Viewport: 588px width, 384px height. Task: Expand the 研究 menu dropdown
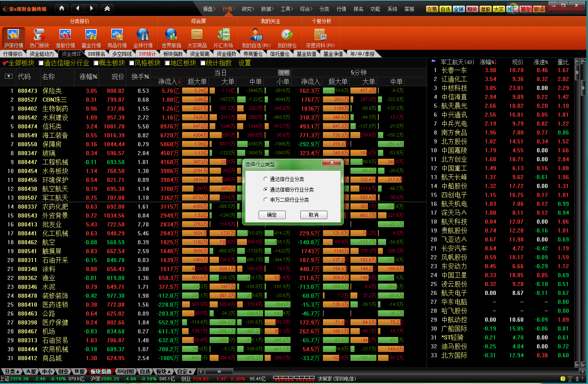[248, 9]
